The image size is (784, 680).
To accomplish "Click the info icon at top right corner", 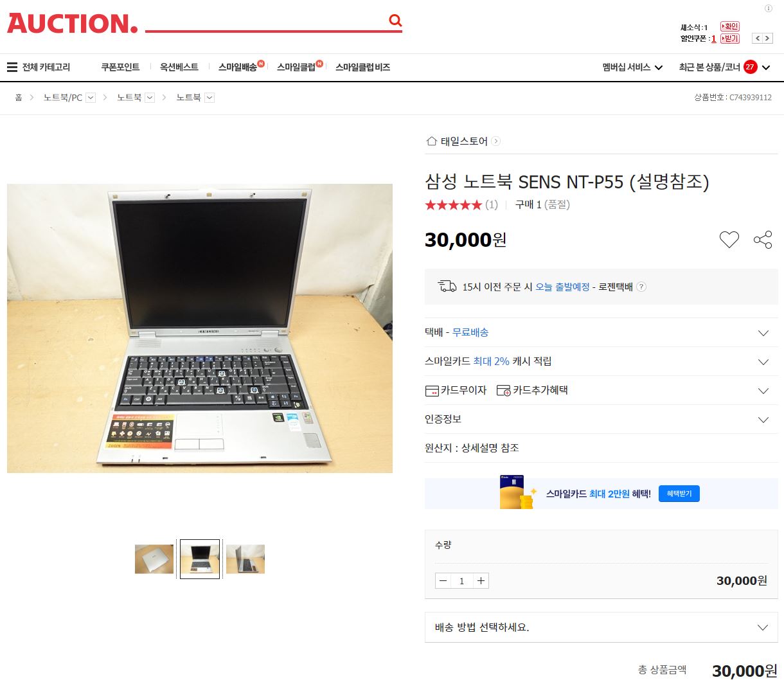I will (x=768, y=8).
